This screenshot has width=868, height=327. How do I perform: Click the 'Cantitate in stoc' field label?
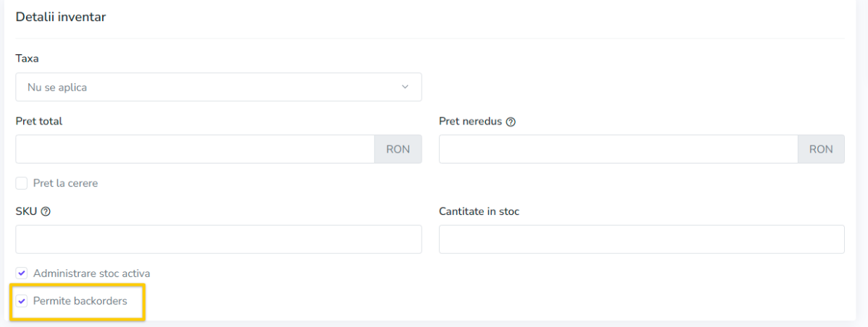coord(479,212)
